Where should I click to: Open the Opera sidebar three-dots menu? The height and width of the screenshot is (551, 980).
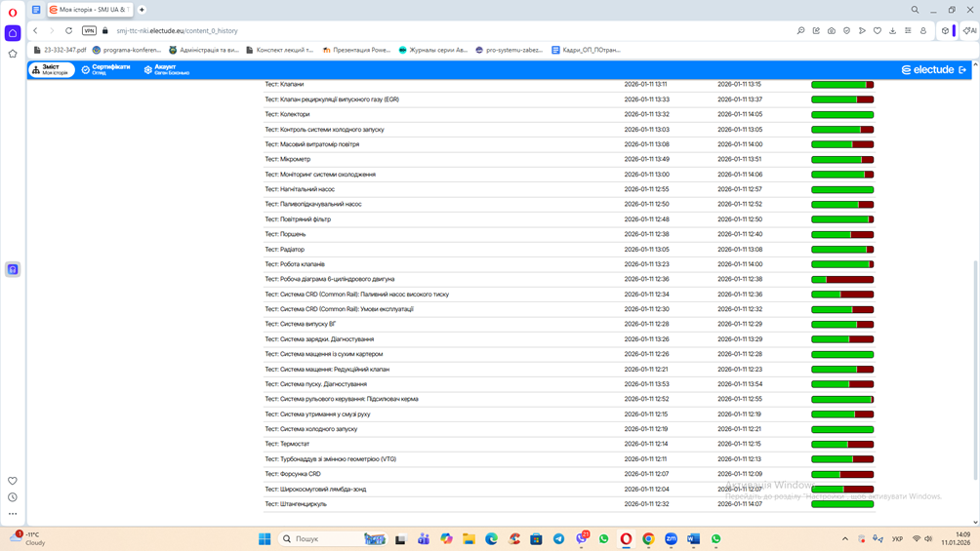pyautogui.click(x=13, y=514)
